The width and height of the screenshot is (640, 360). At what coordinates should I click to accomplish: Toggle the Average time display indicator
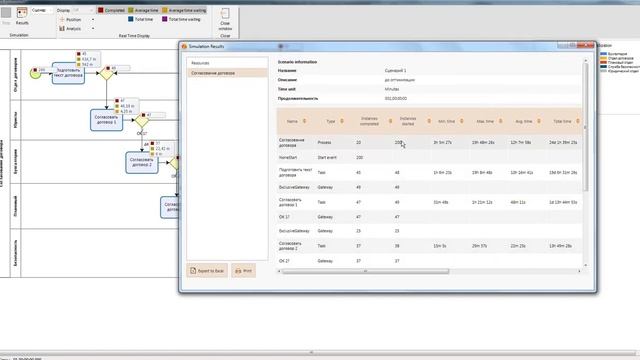(x=143, y=10)
